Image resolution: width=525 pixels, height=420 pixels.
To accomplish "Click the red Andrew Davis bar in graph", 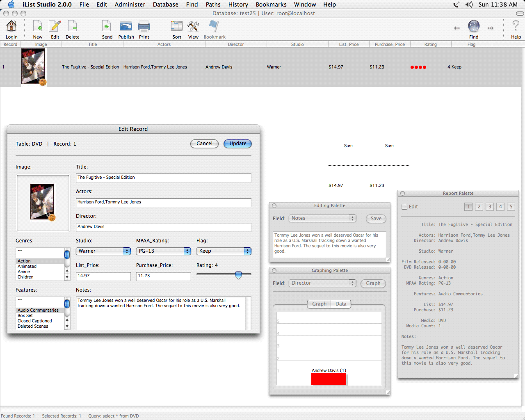I will point(329,379).
